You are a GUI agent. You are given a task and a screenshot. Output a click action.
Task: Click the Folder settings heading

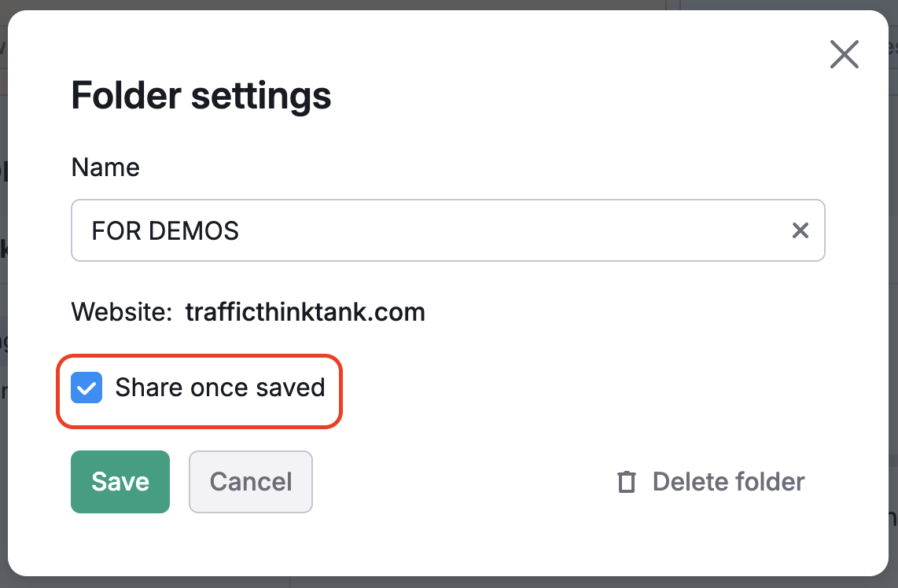click(201, 96)
